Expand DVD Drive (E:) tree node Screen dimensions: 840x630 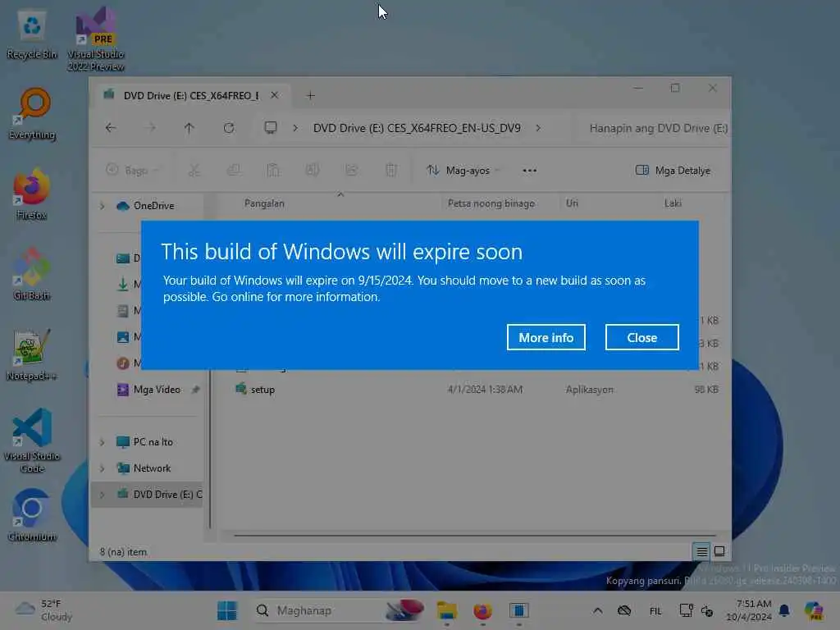(103, 495)
